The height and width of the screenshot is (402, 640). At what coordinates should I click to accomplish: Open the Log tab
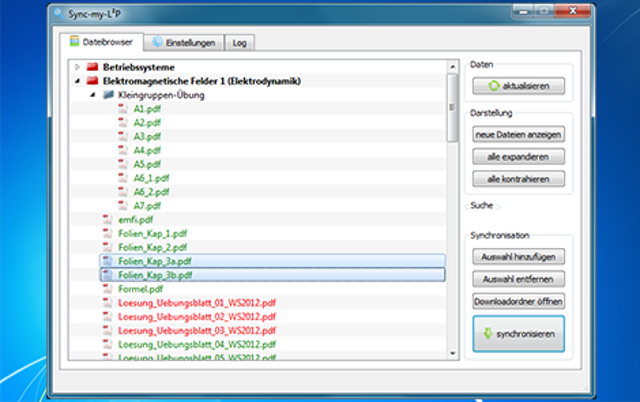tap(240, 42)
